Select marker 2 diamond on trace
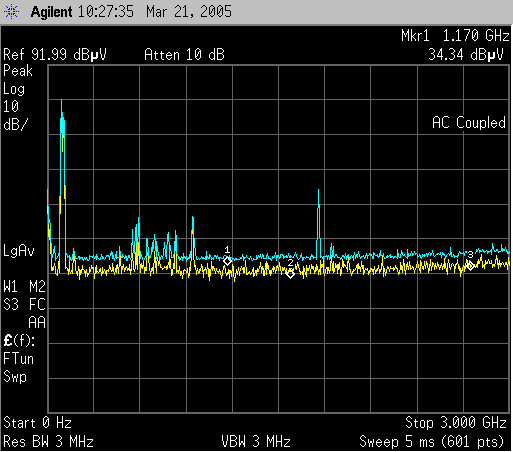 tap(290, 274)
